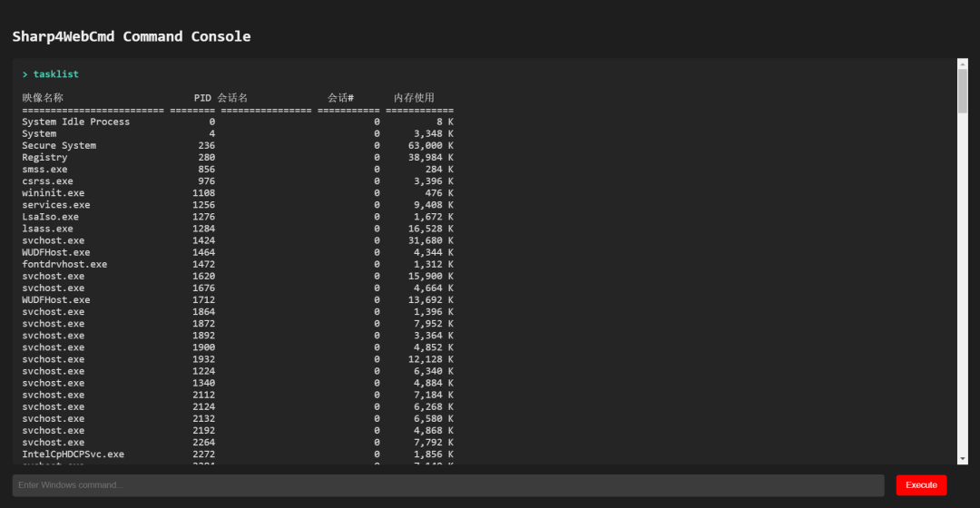Click services.exe in the process list
Screen dimensions: 980x508
pos(55,205)
